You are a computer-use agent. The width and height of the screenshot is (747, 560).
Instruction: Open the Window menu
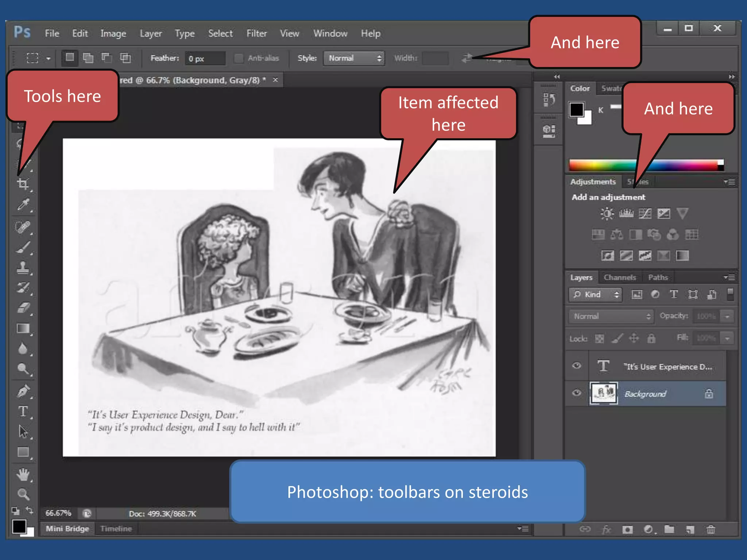coord(330,34)
